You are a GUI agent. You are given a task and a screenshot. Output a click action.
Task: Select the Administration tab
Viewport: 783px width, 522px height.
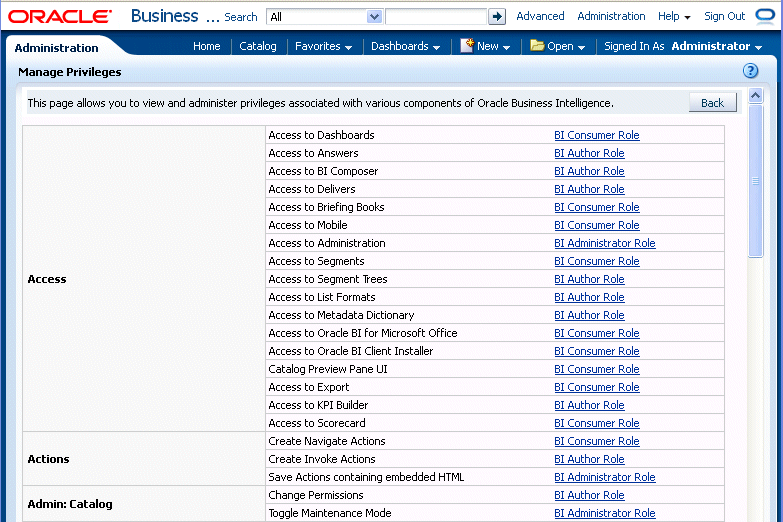point(56,48)
